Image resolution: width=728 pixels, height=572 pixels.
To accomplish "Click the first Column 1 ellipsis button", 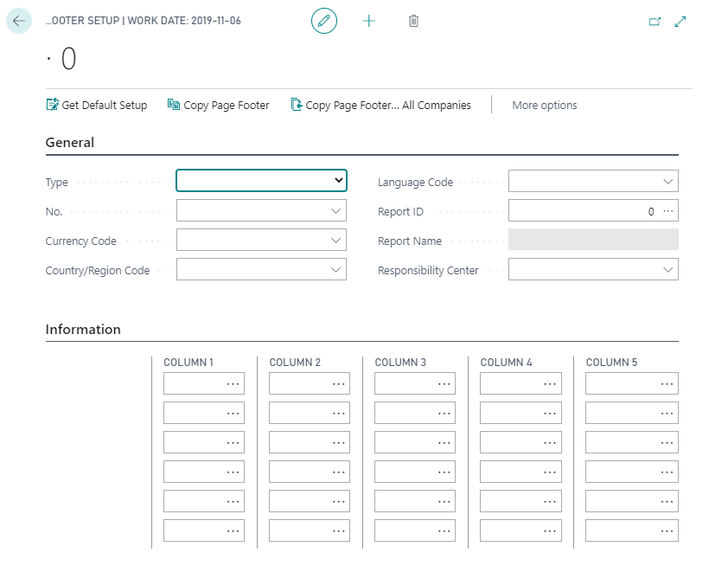I will 233,384.
